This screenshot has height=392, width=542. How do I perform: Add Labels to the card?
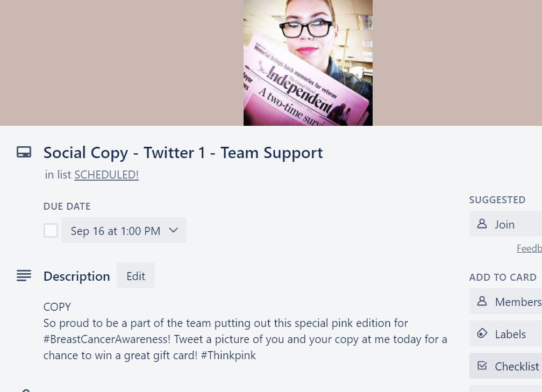pyautogui.click(x=505, y=333)
